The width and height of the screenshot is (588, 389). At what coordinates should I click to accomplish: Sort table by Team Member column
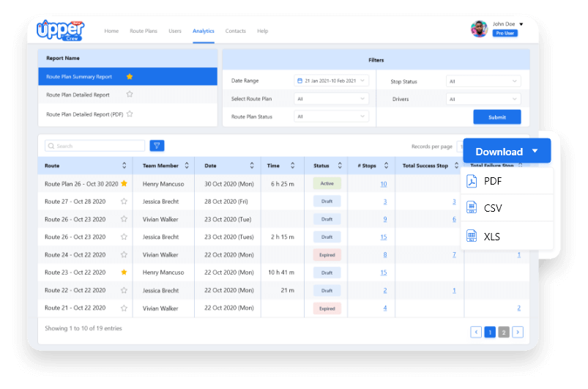187,166
